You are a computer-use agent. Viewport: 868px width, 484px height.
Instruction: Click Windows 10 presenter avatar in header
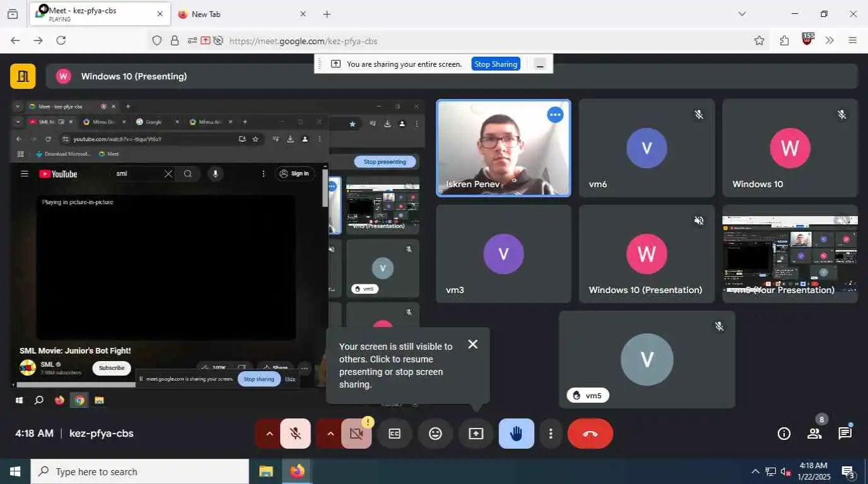(x=63, y=76)
